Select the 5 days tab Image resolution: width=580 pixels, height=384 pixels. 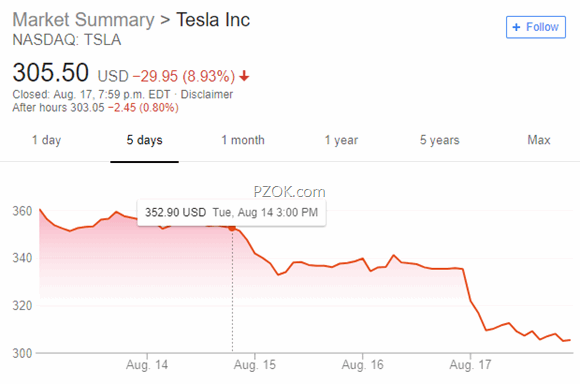pyautogui.click(x=145, y=140)
